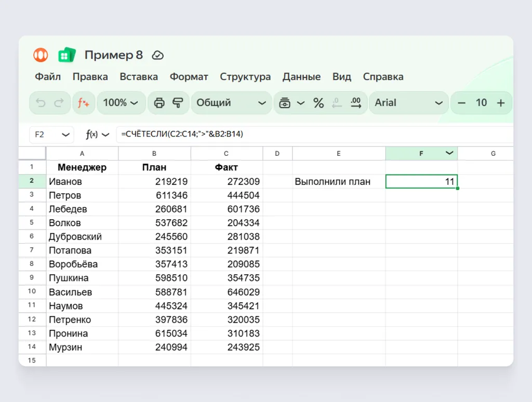Open the Общий number format dropdown
Image resolution: width=532 pixels, height=402 pixels.
(x=231, y=103)
